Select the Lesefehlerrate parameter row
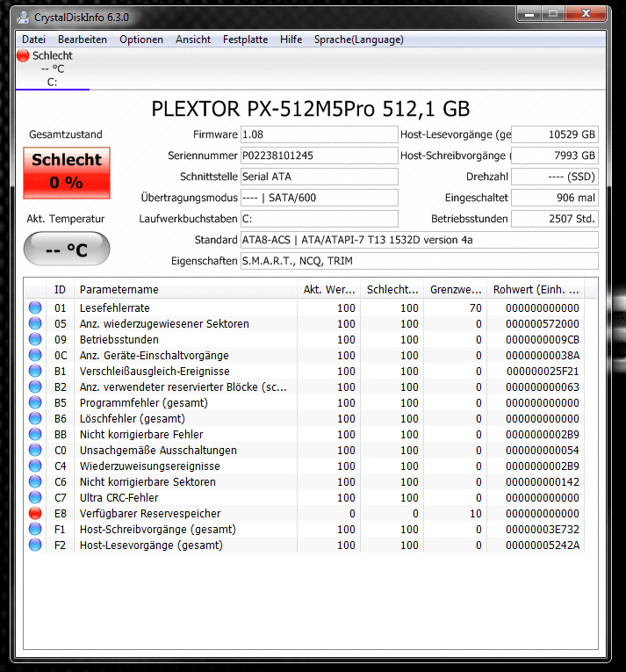626x672 pixels. (x=304, y=307)
